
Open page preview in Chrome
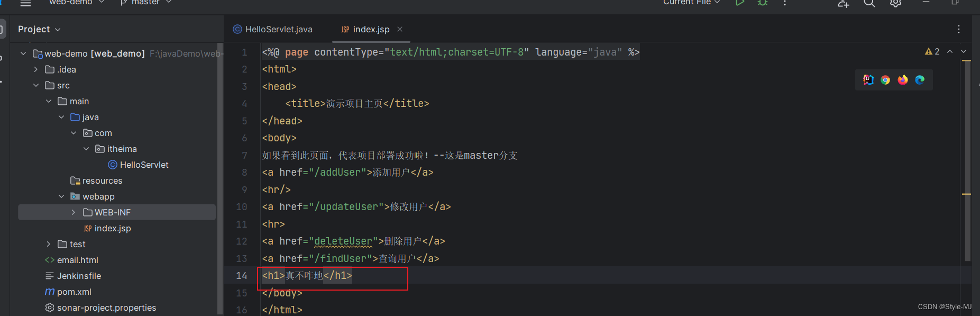coord(885,80)
